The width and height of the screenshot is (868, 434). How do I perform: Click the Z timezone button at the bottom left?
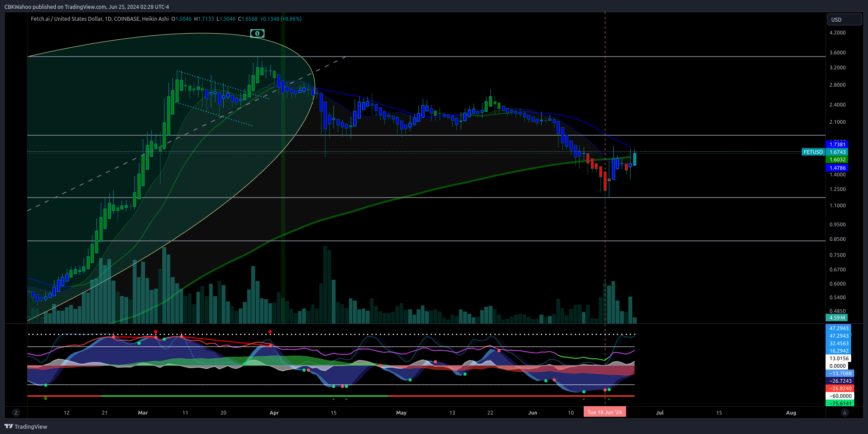[16, 413]
